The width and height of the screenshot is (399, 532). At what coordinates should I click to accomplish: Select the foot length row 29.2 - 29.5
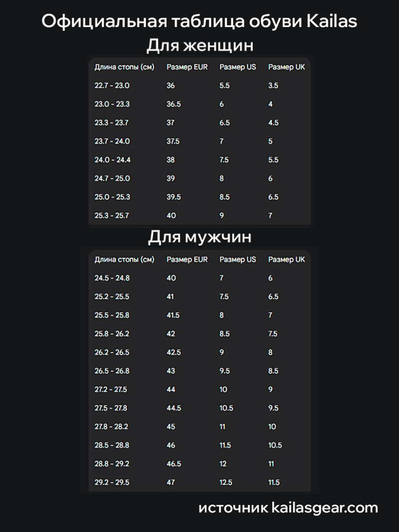(112, 483)
